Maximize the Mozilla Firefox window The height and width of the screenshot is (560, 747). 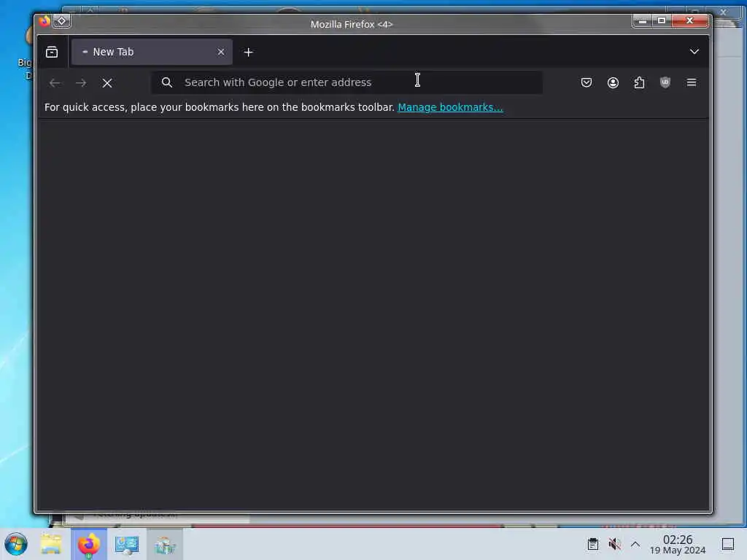pos(661,20)
